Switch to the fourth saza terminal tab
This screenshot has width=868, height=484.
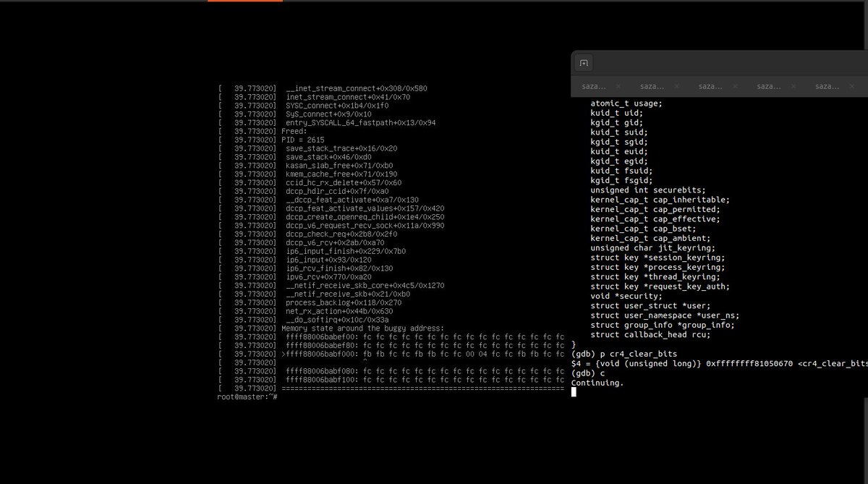click(x=768, y=86)
